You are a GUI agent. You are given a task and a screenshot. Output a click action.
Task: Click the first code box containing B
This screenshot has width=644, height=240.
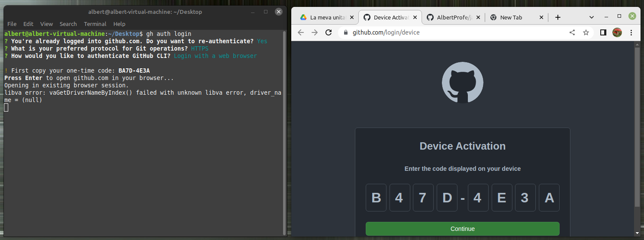tap(376, 198)
